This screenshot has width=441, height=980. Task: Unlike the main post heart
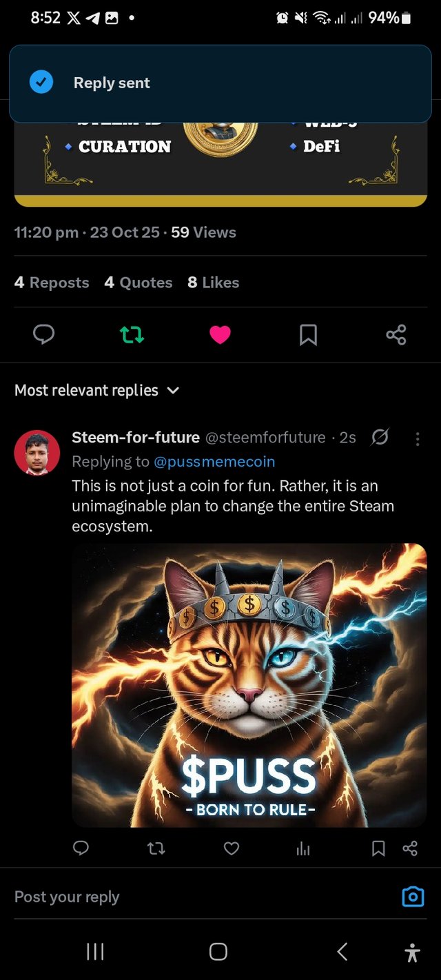coord(220,335)
